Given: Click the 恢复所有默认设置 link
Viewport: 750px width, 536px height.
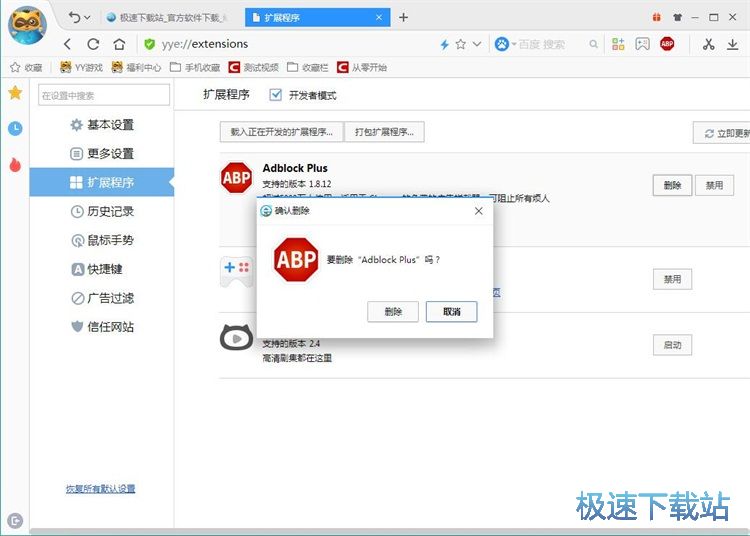Looking at the screenshot, I should tap(100, 489).
